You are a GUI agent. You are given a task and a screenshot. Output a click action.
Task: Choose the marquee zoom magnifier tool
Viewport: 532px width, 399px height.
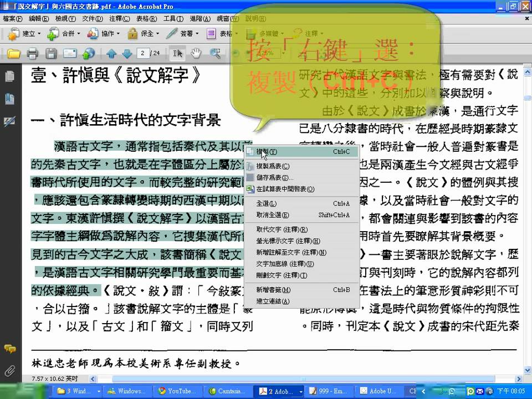click(215, 53)
